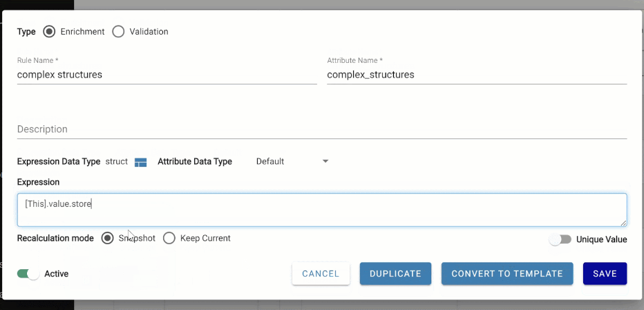Click the Default value in data type selector
Viewport: 644px width, 310px height.
pos(270,162)
